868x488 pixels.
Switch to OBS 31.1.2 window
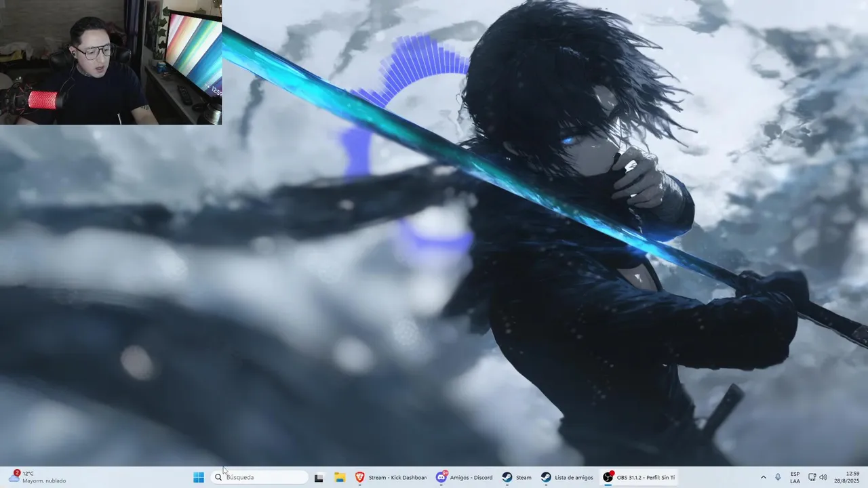[x=639, y=477]
